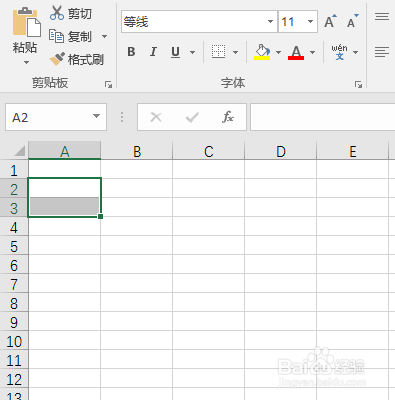Open the Clipboard (剪贴板) dialog launcher

tap(108, 84)
